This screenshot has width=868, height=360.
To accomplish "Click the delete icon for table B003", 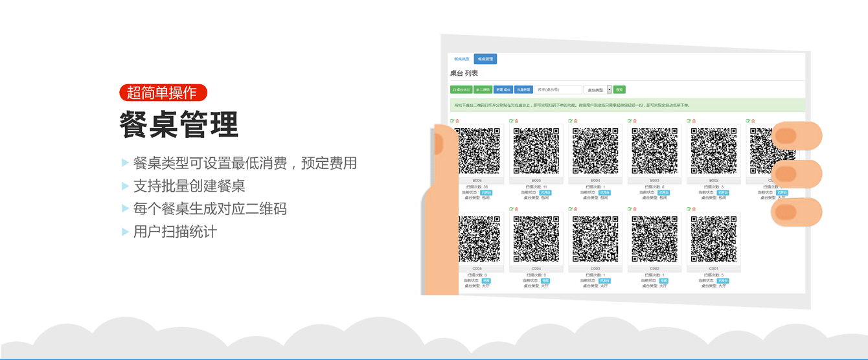I will click(x=635, y=121).
